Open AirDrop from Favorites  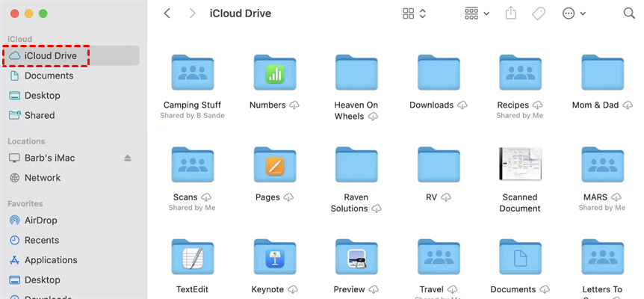click(42, 221)
